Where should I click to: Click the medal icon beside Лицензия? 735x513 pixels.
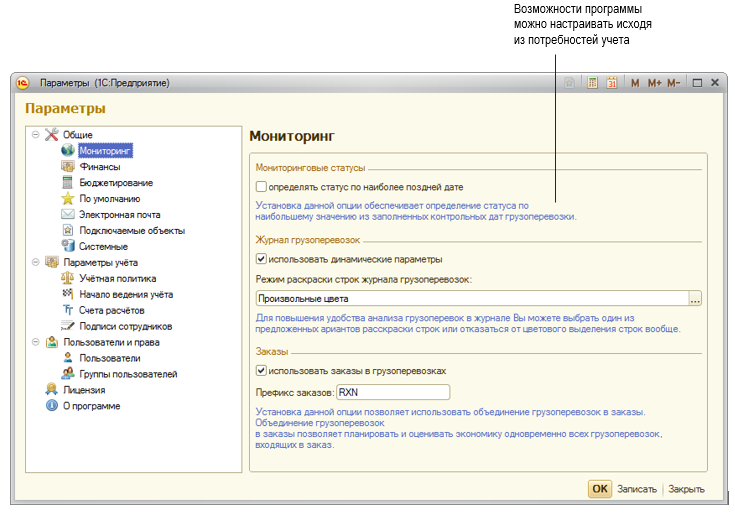52,389
